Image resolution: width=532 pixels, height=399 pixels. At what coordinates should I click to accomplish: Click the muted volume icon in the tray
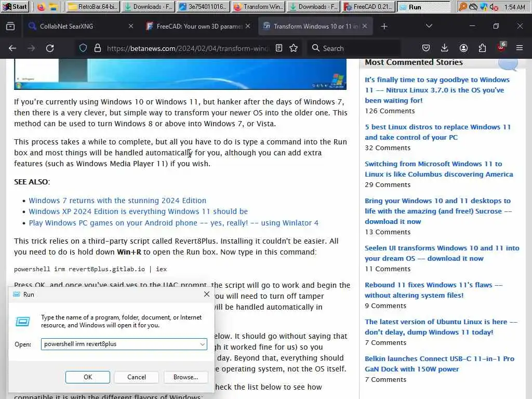click(x=494, y=7)
